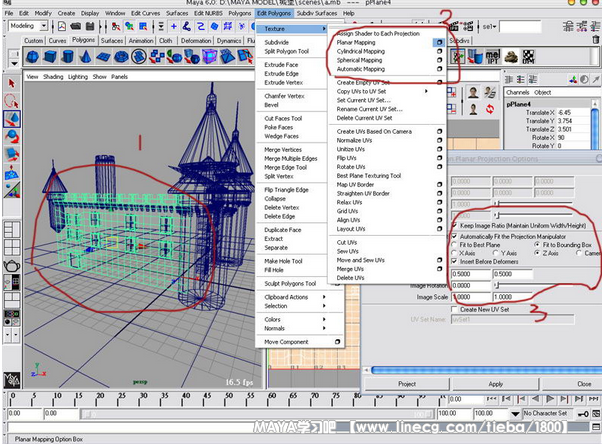
Task: Choose Extrude Face menu item
Action: click(x=281, y=64)
